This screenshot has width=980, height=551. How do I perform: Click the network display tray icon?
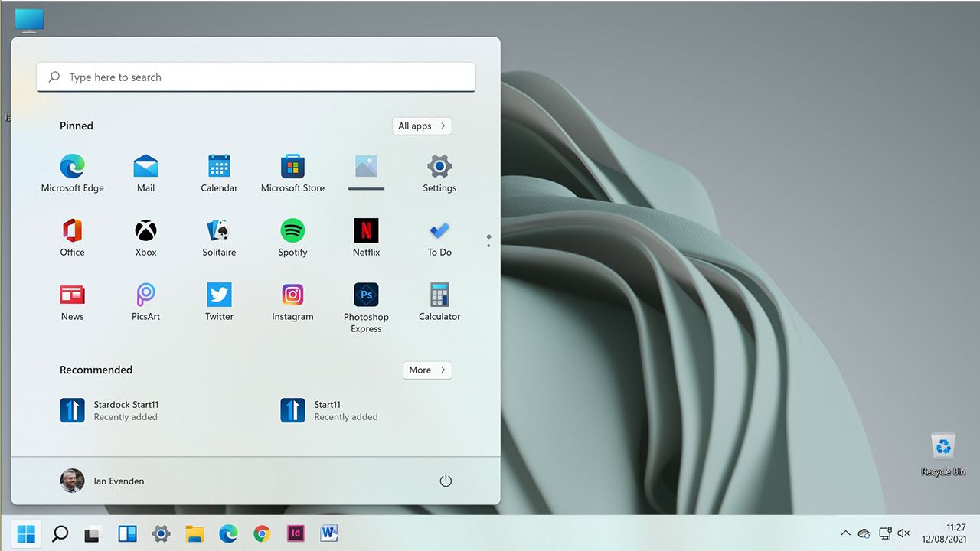(884, 533)
